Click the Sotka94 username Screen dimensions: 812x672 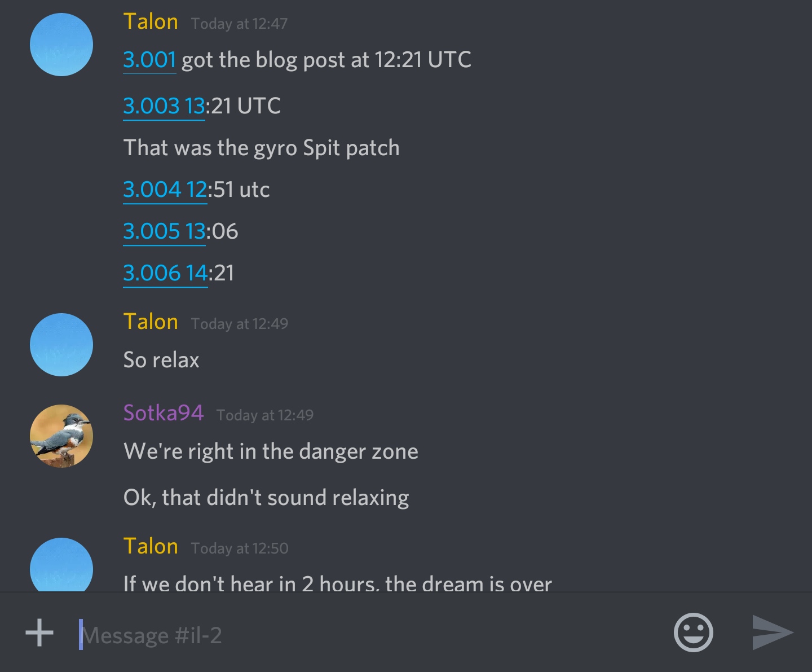[x=164, y=413]
